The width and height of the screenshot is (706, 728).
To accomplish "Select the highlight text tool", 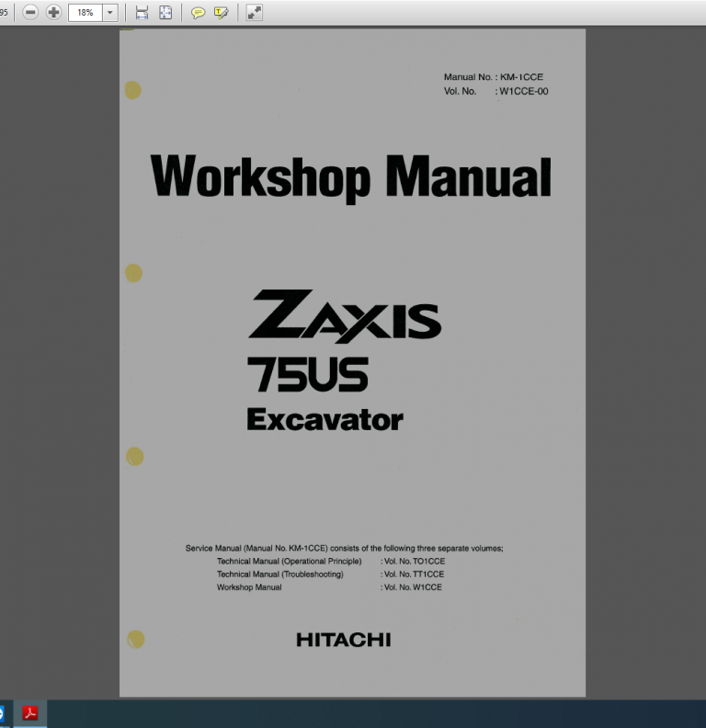I will (222, 13).
